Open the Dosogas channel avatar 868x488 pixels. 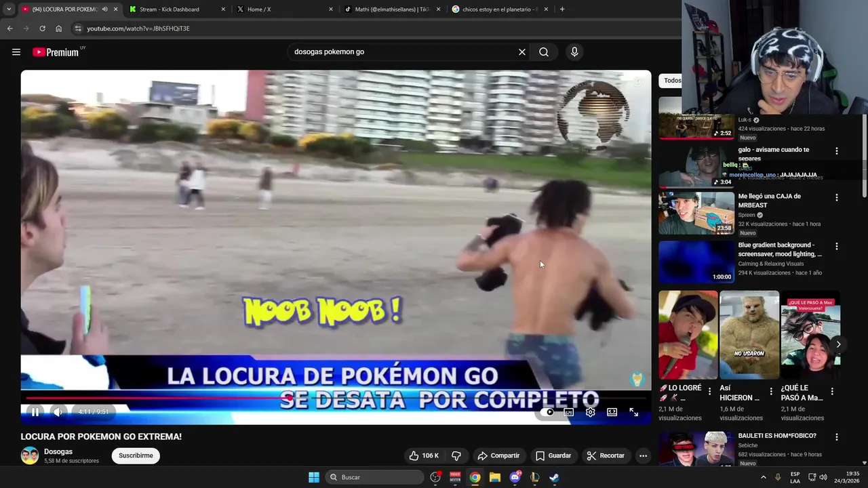point(30,455)
